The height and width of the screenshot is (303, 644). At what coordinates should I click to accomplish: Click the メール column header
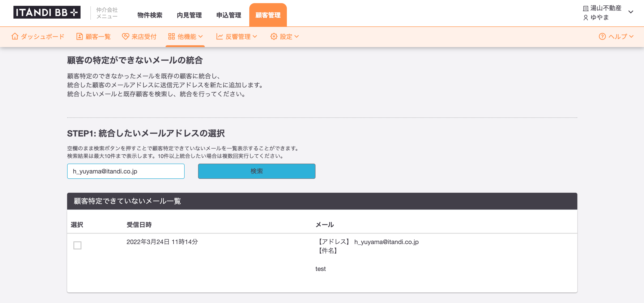tap(324, 225)
